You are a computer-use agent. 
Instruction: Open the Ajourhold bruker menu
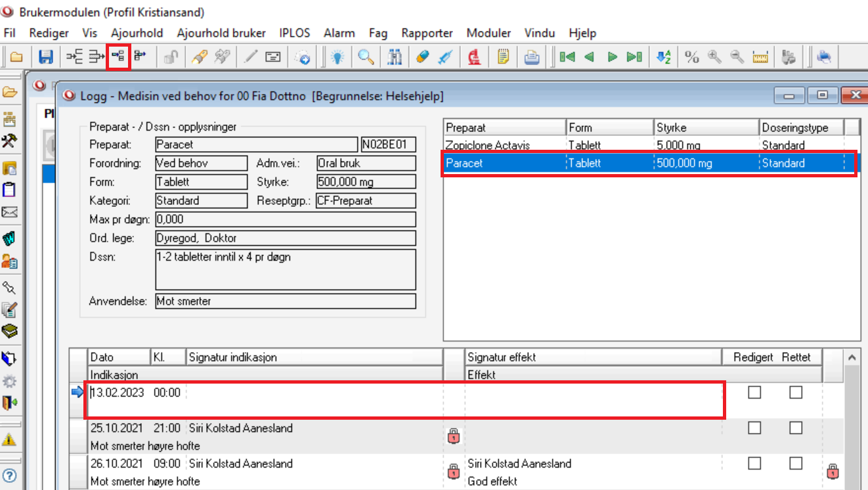coord(221,33)
